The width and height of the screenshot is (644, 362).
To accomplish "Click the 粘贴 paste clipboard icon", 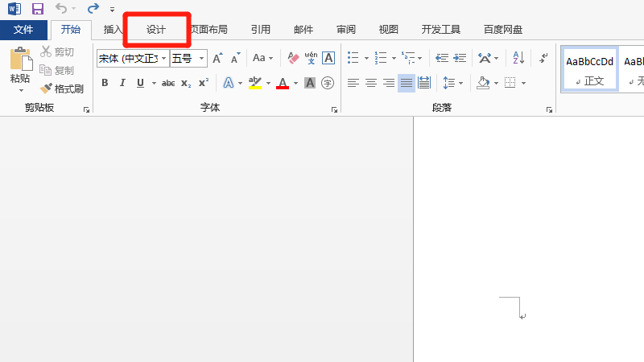I will (21, 59).
